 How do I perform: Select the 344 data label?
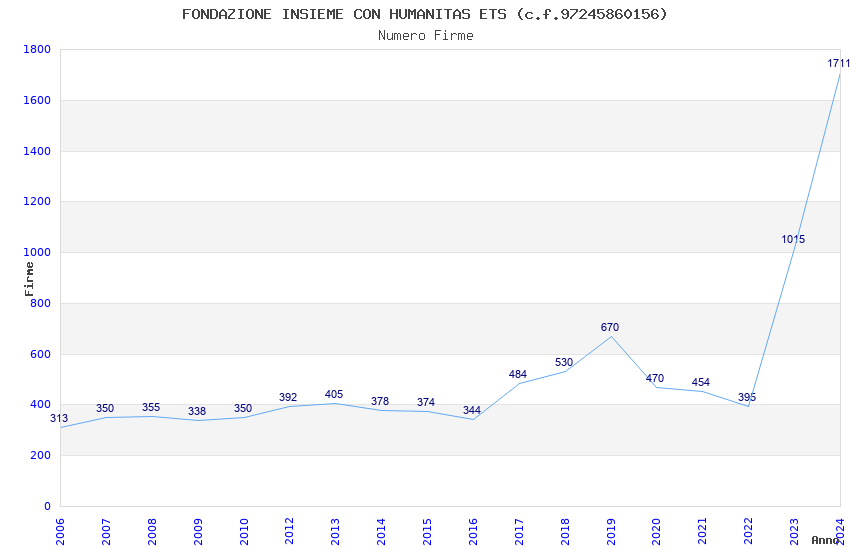[x=472, y=410]
